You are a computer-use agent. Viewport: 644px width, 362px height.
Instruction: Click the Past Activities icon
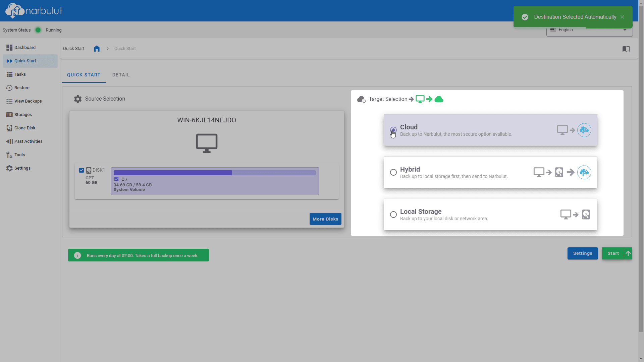9,141
